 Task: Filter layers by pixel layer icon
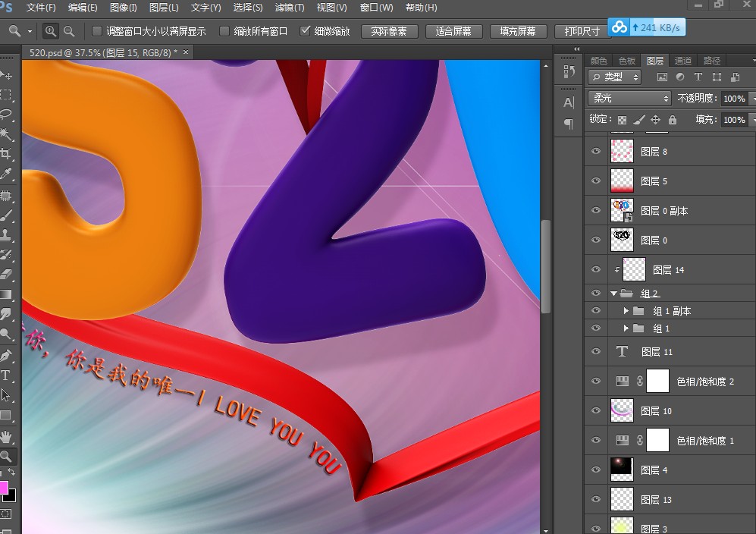pyautogui.click(x=663, y=77)
